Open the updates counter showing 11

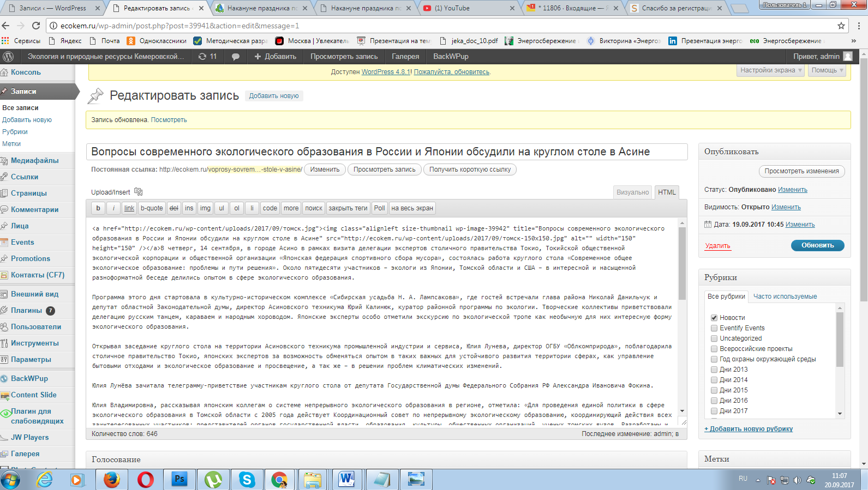pos(207,56)
